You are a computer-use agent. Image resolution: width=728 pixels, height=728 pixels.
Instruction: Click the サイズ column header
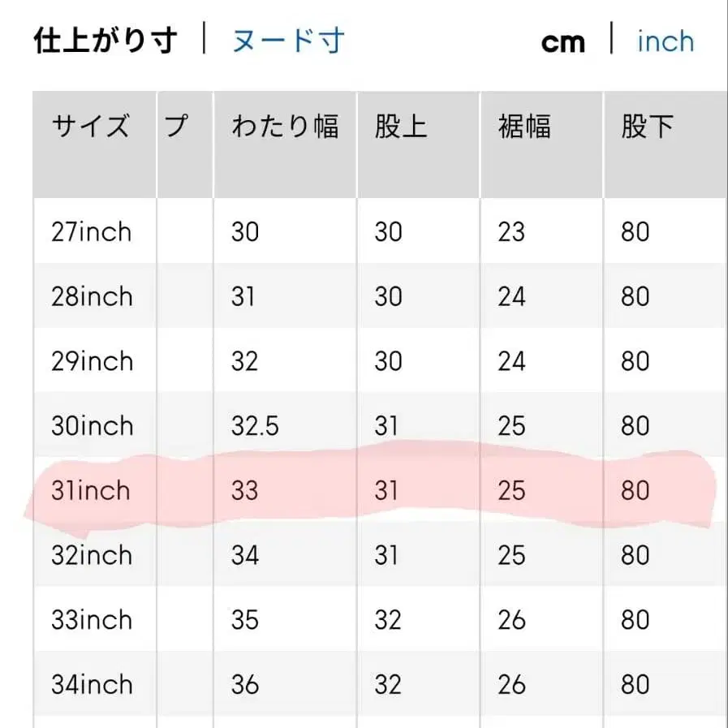(93, 125)
